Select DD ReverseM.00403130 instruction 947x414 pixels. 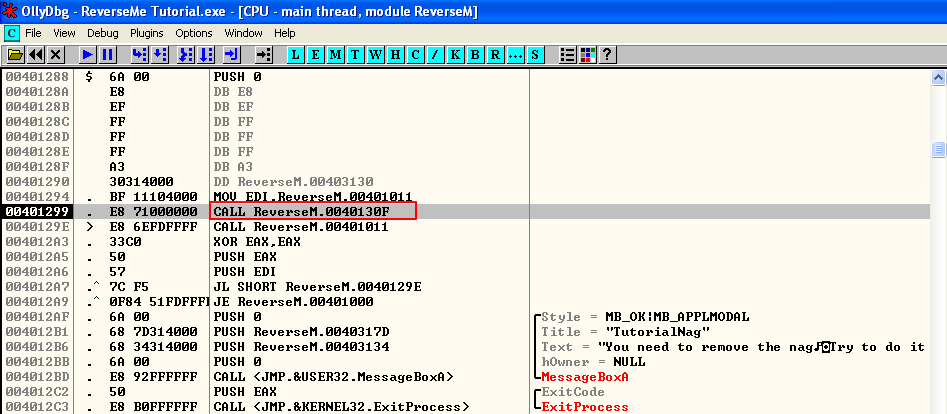point(293,182)
